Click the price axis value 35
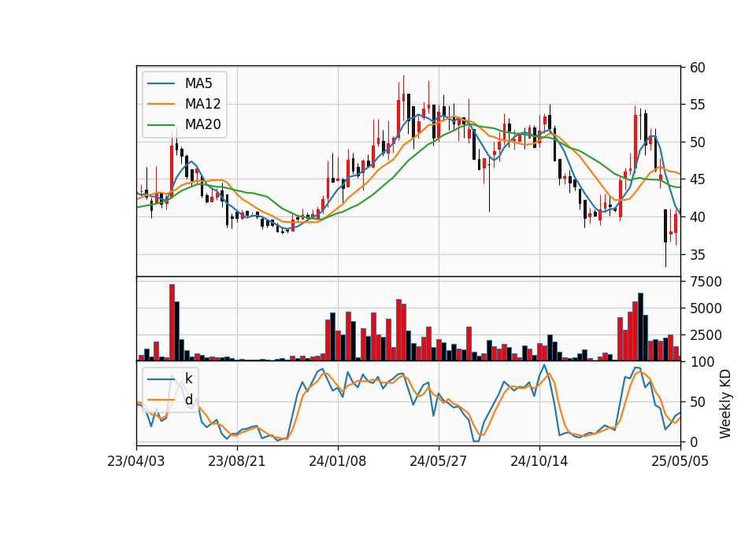Viewport: 756px width, 543px height. (698, 254)
